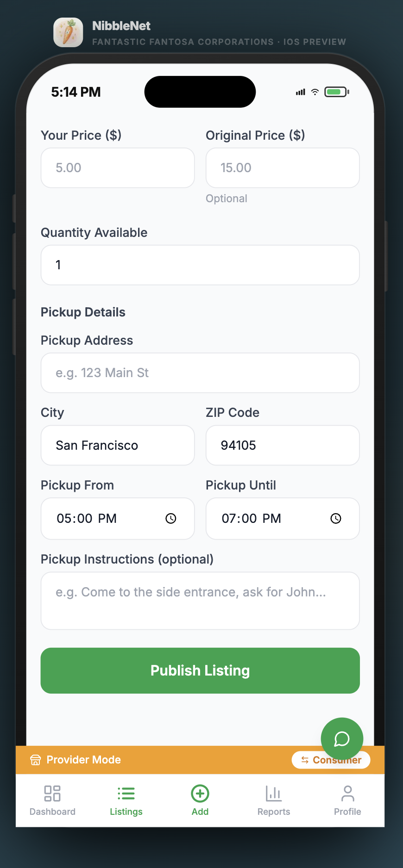Click the Pickup Instructions text area
Image resolution: width=403 pixels, height=868 pixels.
click(x=200, y=601)
